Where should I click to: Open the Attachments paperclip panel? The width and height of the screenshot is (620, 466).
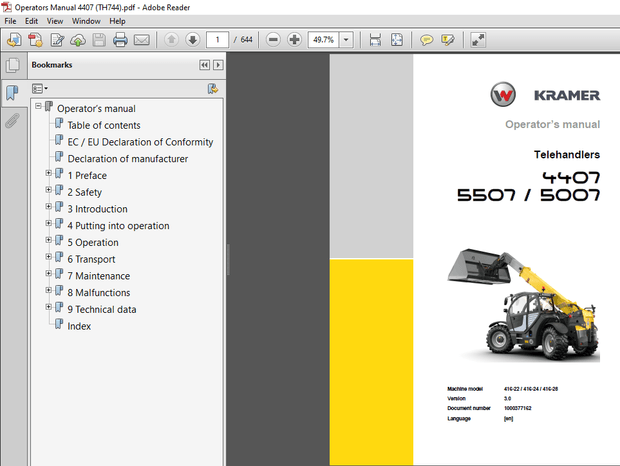(12, 121)
